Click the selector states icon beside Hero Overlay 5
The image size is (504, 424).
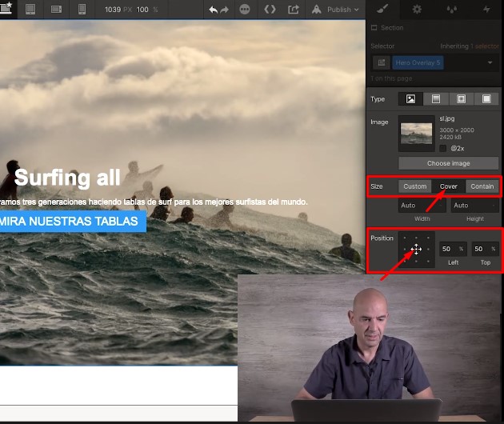tap(382, 62)
